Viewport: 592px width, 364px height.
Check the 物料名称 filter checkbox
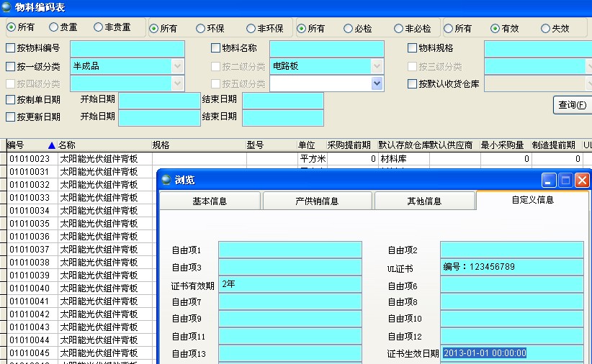215,48
